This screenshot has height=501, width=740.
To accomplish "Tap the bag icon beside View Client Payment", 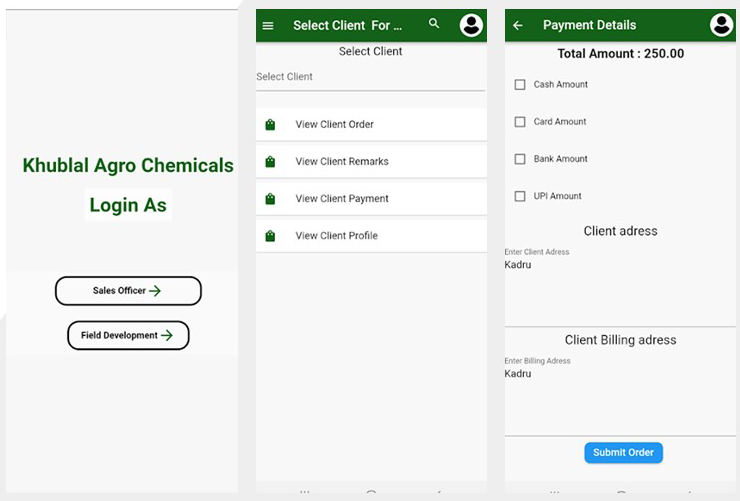I will click(270, 199).
